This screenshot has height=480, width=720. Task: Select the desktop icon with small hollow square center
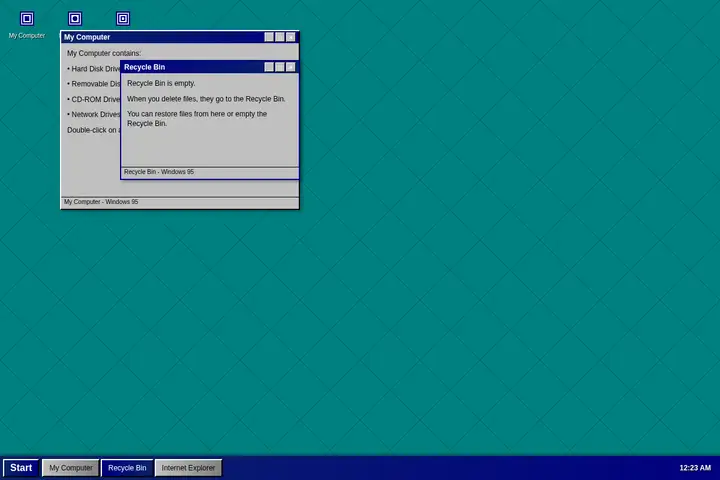(123, 19)
